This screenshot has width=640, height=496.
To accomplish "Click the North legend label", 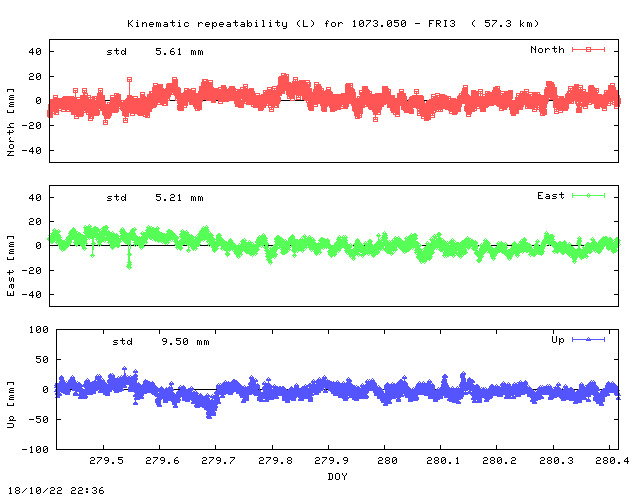I will 547,49.
